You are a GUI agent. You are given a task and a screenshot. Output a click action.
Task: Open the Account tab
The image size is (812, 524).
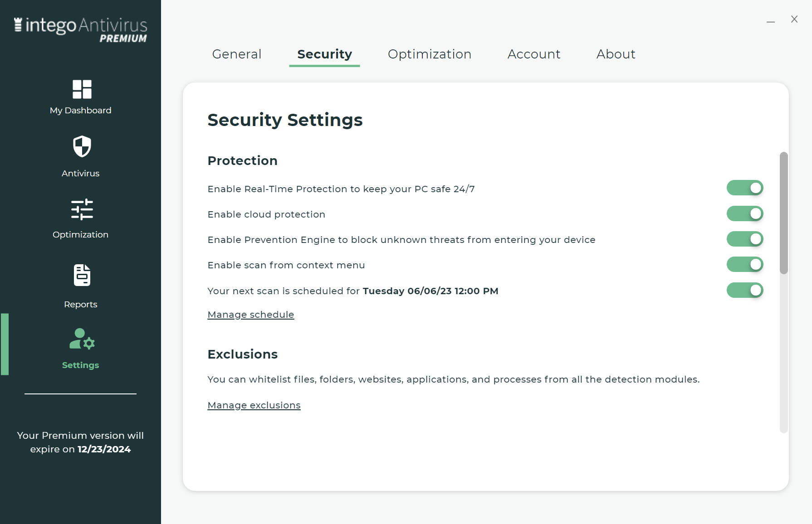coord(534,54)
